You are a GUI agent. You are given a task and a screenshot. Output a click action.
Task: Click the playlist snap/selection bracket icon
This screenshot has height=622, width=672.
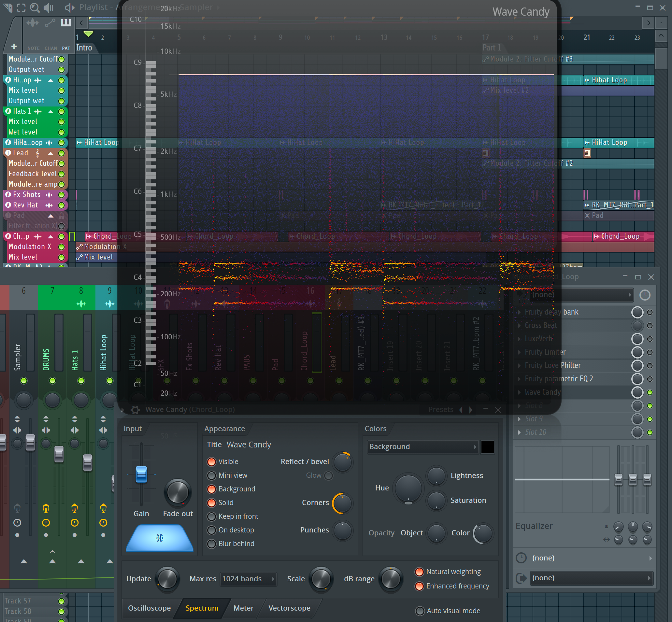point(21,7)
